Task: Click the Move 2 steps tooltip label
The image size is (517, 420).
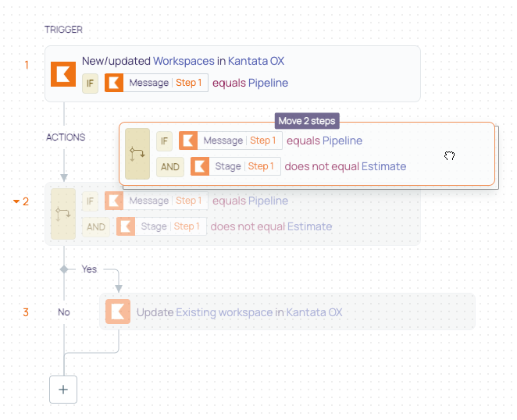Action: (x=307, y=121)
